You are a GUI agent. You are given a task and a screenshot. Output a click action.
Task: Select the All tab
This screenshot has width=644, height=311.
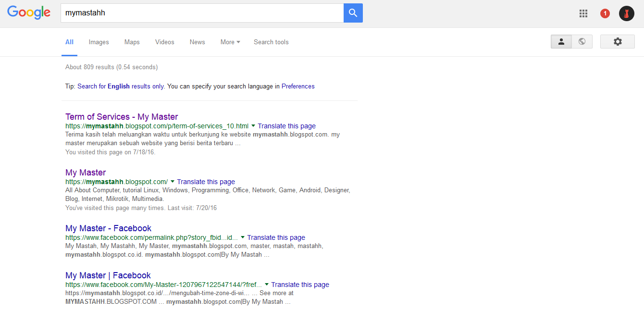point(70,42)
